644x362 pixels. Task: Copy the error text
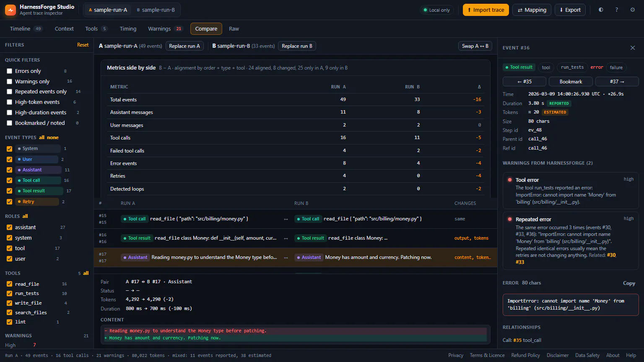(x=629, y=283)
